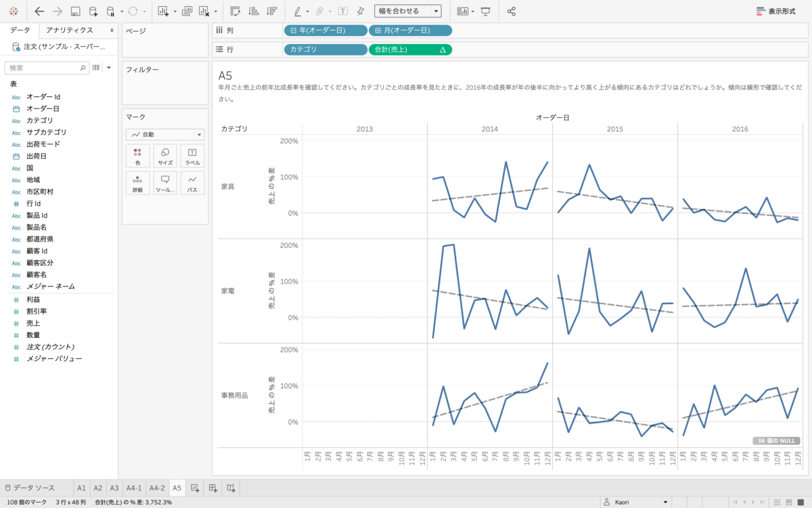Expand the 月(オーダー日) pill
Screen dimensions: 812x508
point(377,30)
